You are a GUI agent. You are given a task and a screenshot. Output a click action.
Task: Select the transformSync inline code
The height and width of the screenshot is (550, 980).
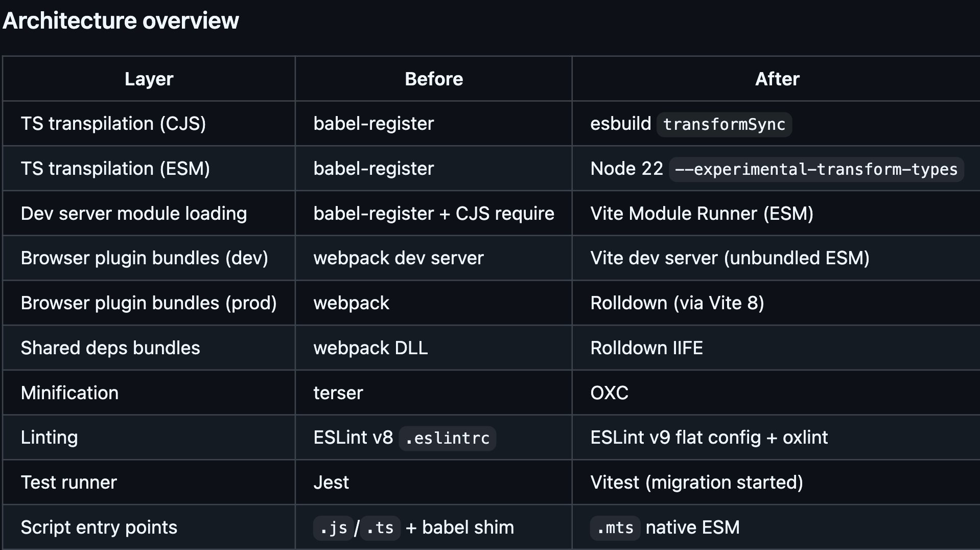pos(724,125)
